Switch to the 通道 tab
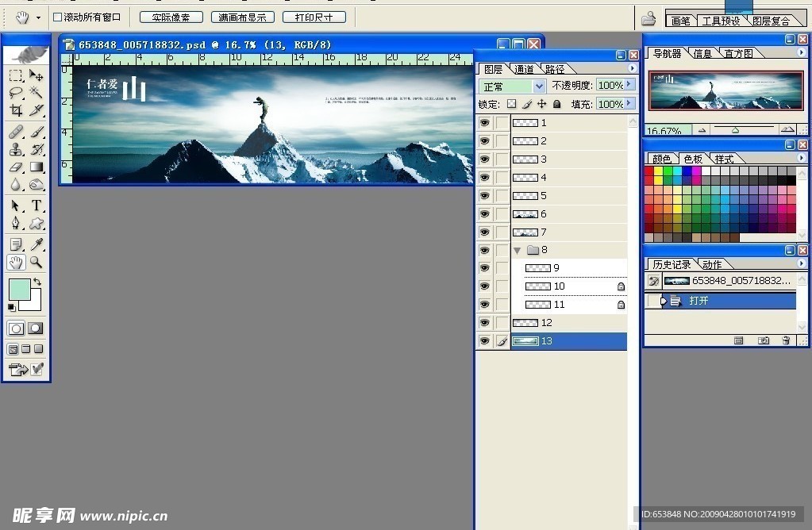 click(x=524, y=70)
